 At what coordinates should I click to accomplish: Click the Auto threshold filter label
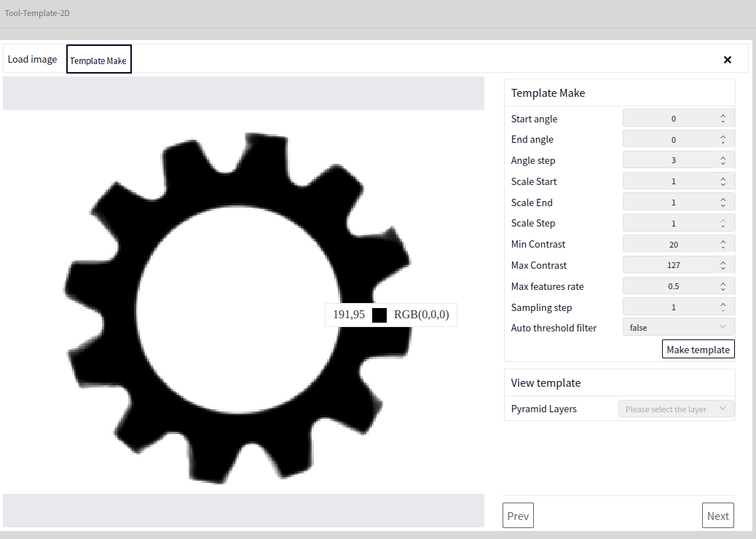tap(554, 328)
